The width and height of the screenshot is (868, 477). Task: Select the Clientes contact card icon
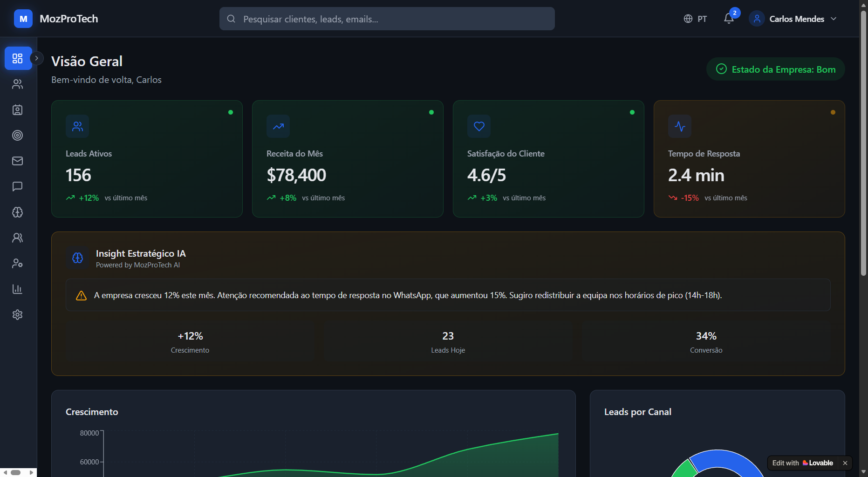pos(17,109)
